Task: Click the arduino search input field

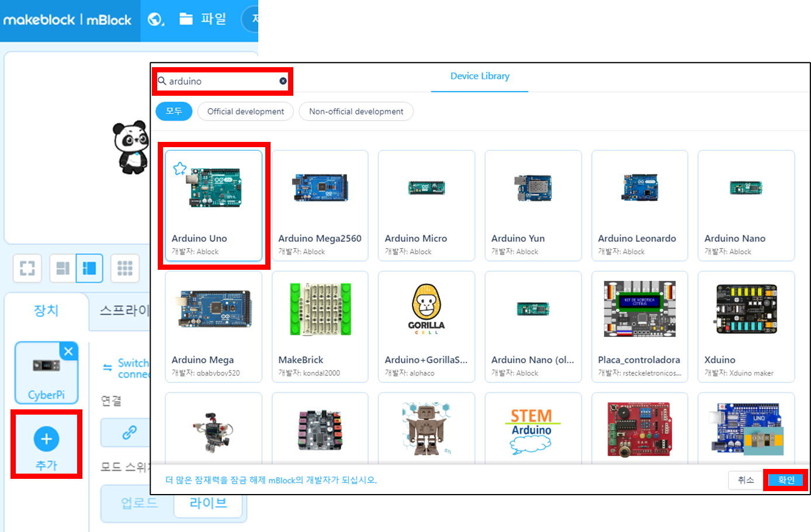Action: tap(222, 81)
